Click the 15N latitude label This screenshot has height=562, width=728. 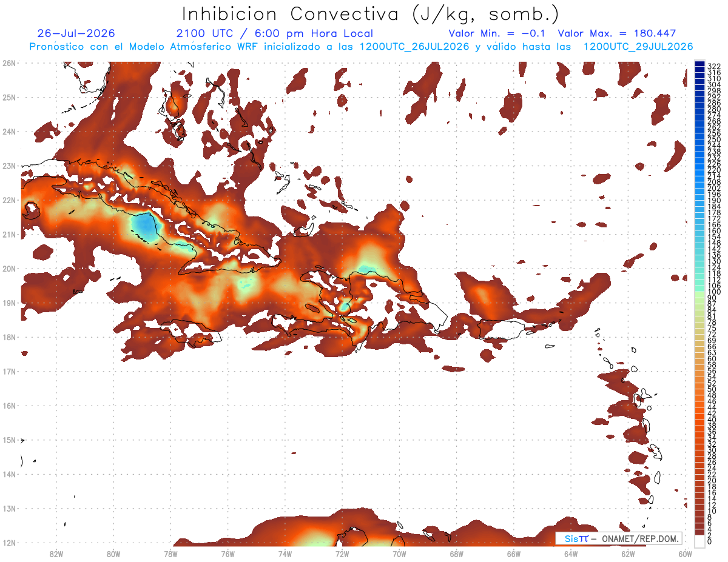(9, 440)
